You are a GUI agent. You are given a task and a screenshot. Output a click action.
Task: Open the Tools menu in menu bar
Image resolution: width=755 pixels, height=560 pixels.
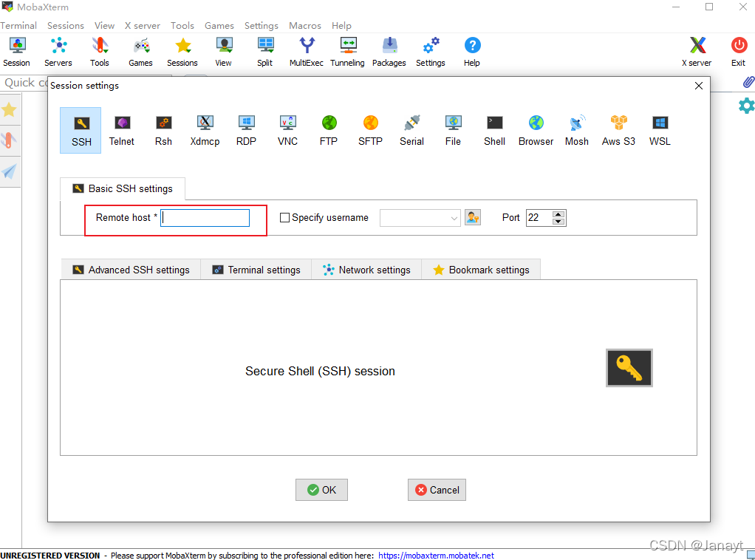(182, 26)
